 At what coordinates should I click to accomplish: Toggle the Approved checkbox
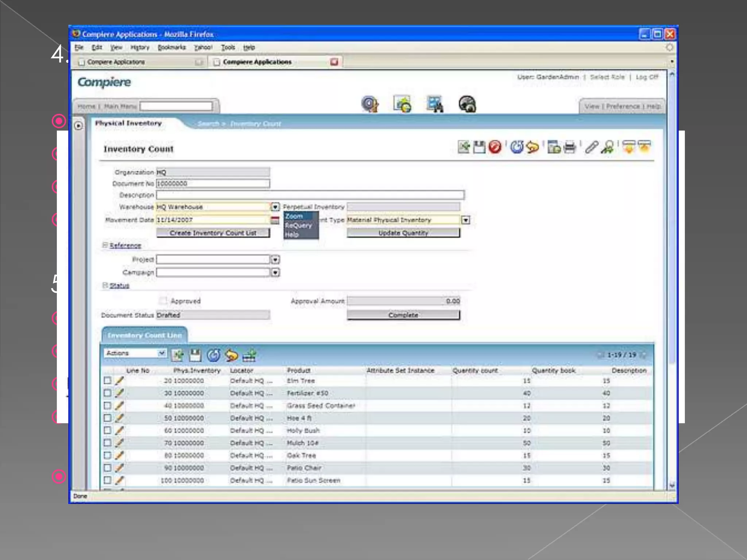point(163,301)
